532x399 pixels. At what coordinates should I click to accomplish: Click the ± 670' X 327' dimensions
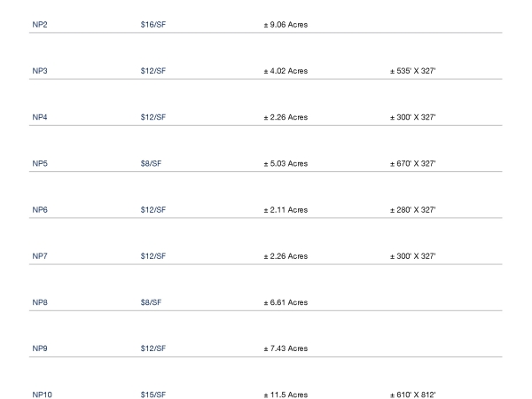pyautogui.click(x=412, y=163)
